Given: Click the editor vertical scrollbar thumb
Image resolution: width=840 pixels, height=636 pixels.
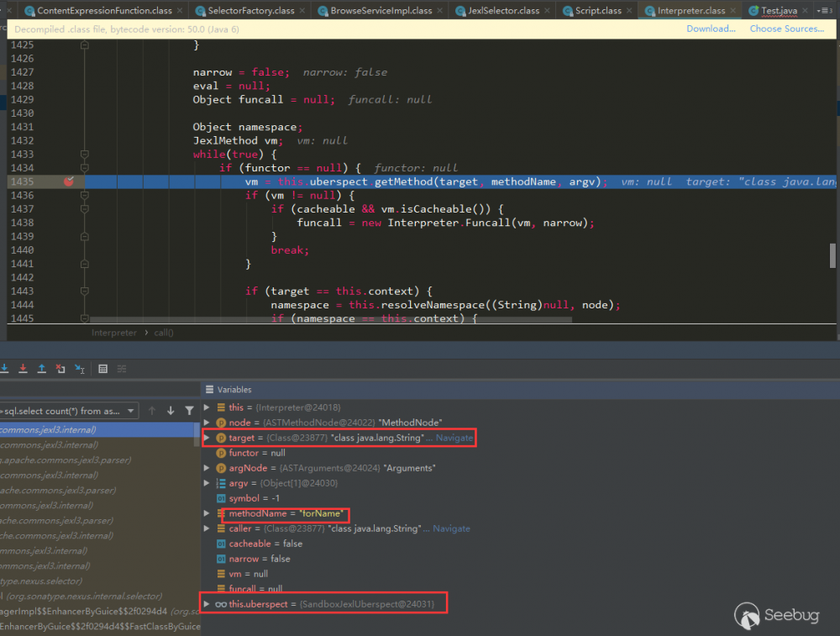Looking at the screenshot, I should pos(833,255).
